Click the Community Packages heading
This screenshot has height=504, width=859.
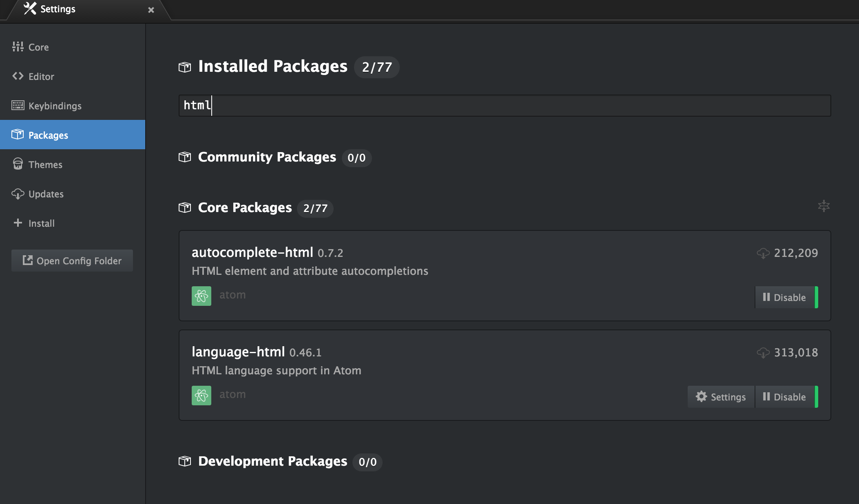click(267, 157)
